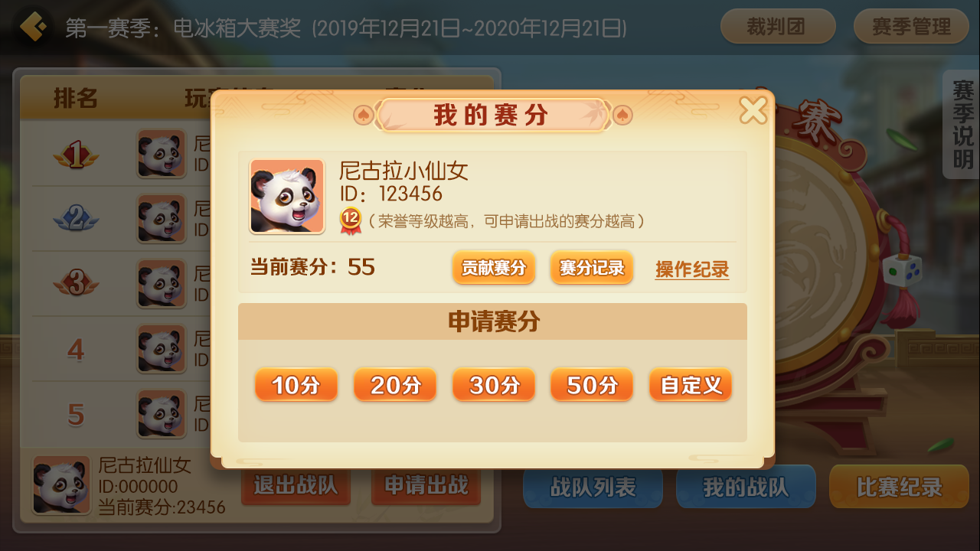Click the gold back arrow icon
This screenshot has height=551, width=980.
(x=34, y=28)
